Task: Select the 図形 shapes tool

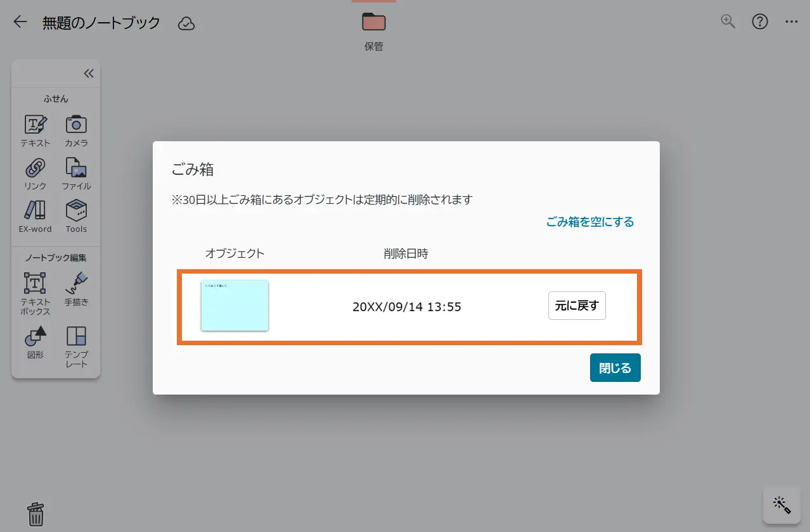Action: (35, 343)
